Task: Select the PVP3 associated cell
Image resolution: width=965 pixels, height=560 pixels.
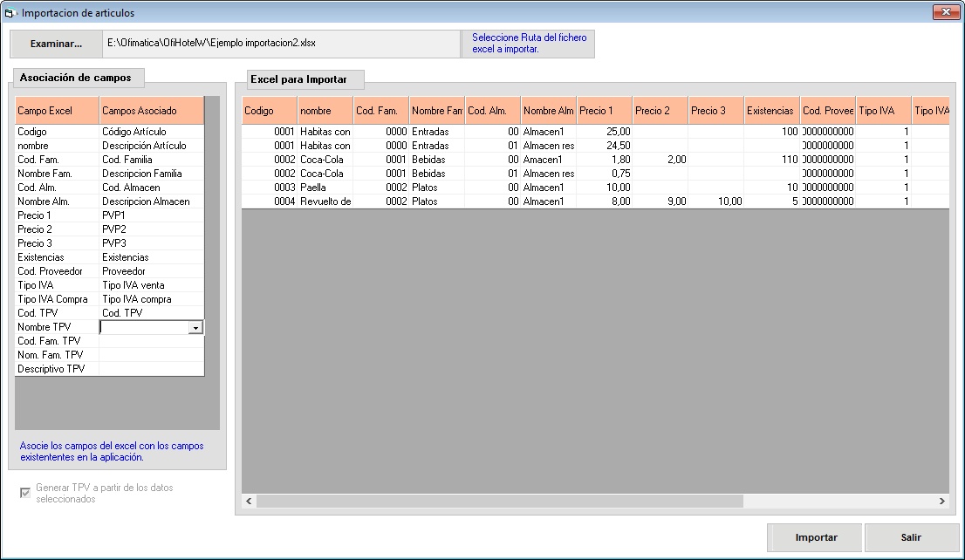Action: coord(152,243)
